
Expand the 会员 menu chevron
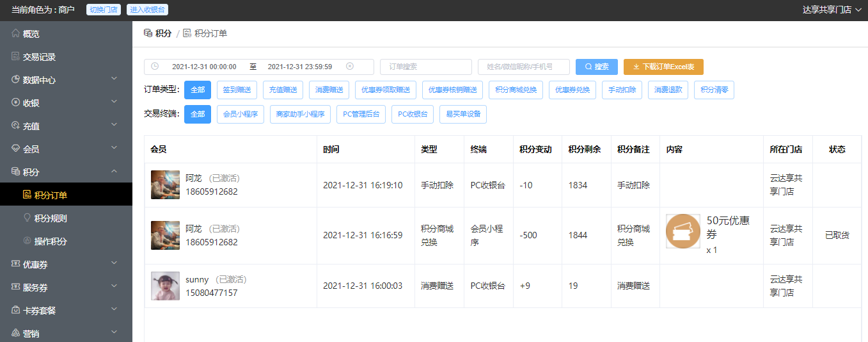click(114, 149)
